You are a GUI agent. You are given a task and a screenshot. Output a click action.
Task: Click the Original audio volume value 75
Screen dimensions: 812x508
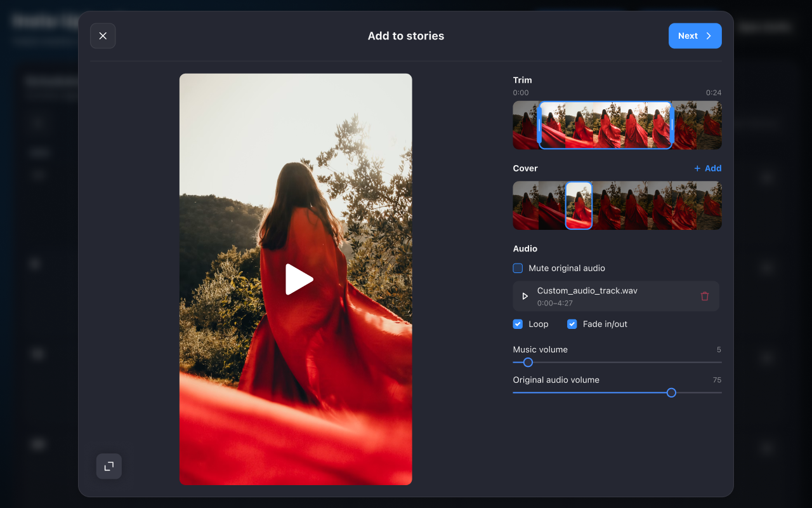click(717, 380)
